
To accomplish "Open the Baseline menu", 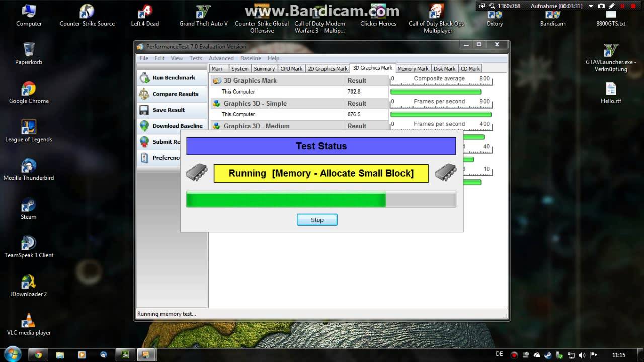I will click(x=251, y=58).
